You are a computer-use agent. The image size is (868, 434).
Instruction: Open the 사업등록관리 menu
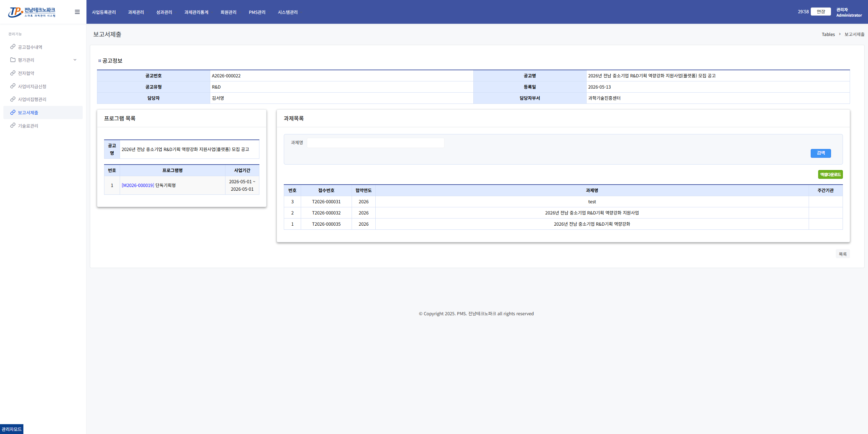click(104, 12)
